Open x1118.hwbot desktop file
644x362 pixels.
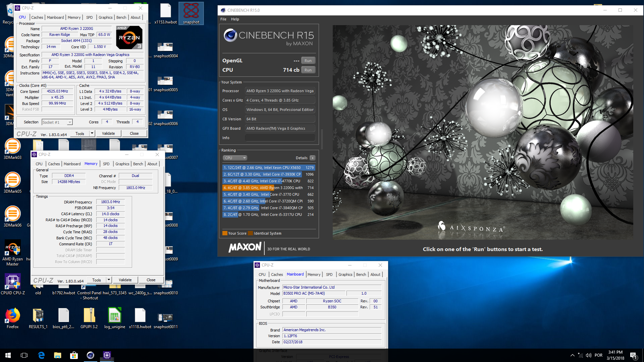[140, 318]
